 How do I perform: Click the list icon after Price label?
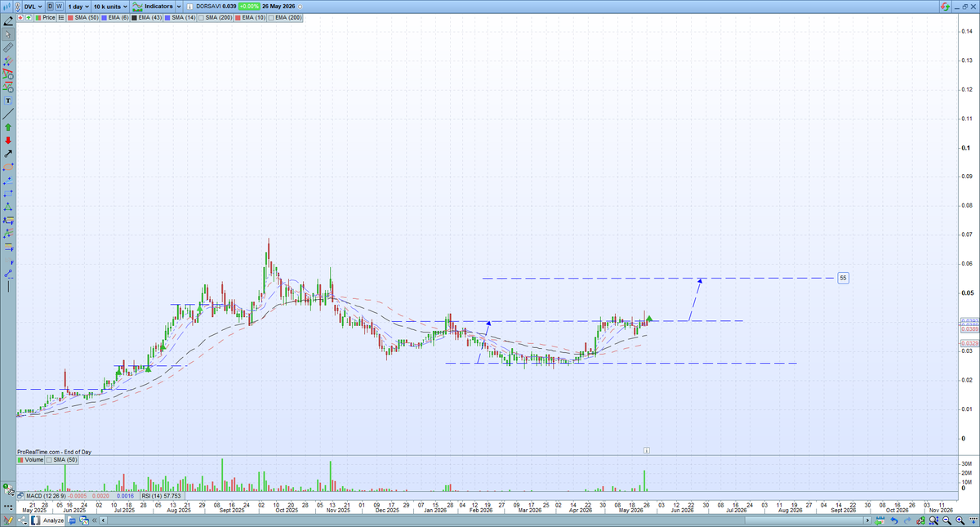(x=61, y=17)
